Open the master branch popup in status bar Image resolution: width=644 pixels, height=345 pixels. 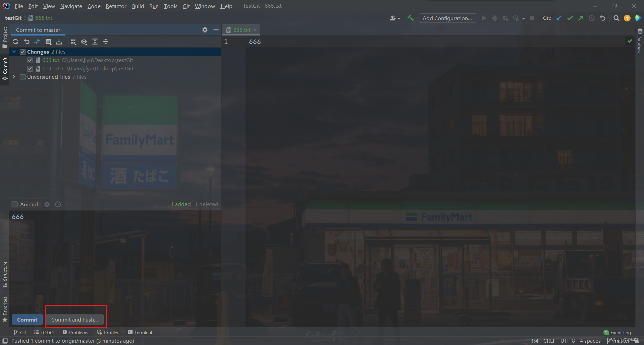click(618, 341)
